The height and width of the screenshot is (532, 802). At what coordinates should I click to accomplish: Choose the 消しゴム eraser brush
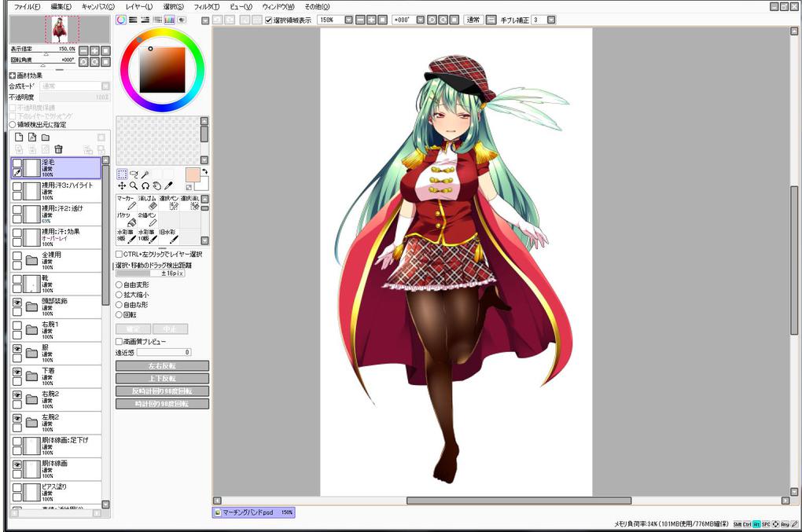(147, 203)
